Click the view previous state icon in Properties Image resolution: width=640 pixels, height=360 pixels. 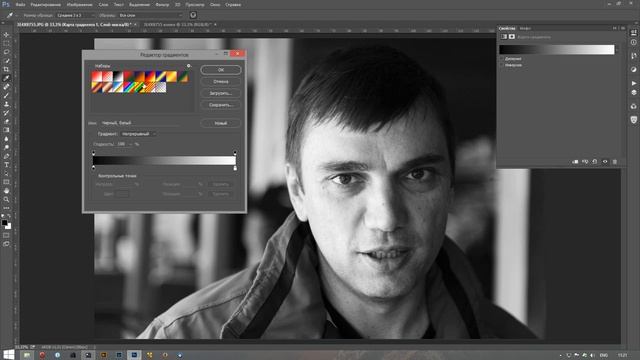coord(585,162)
